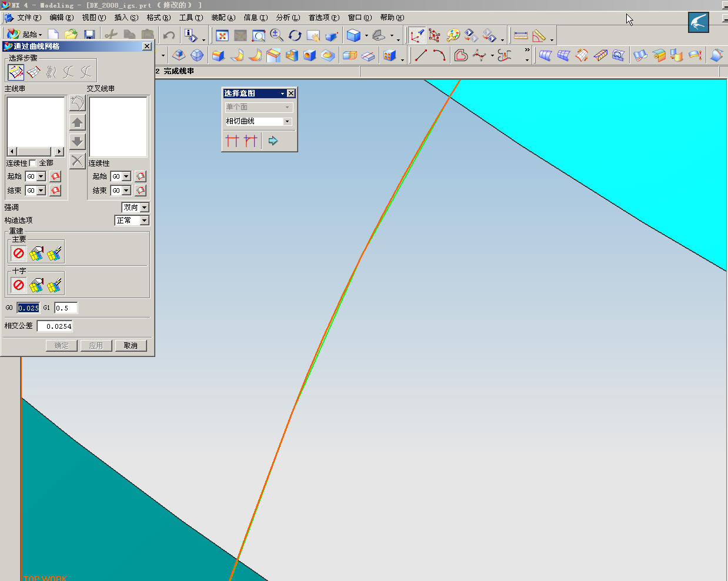The width and height of the screenshot is (728, 581).
Task: Open primary 起始 continuity dropdown
Action: 41,176
